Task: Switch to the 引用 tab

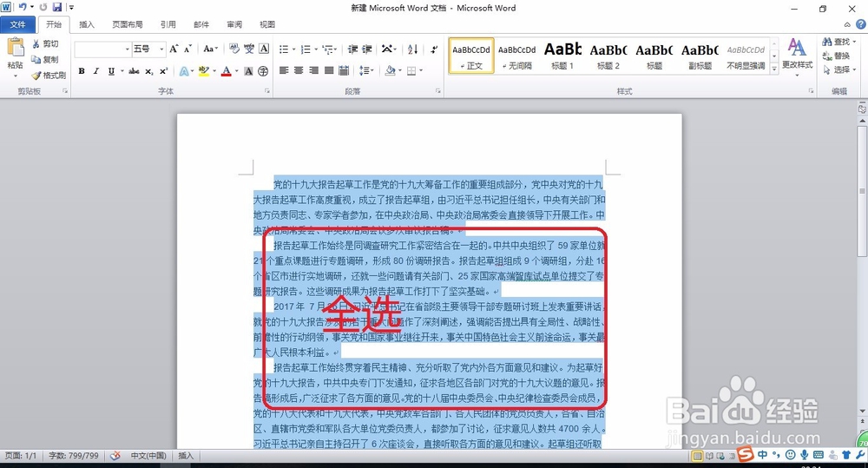Action: tap(168, 24)
